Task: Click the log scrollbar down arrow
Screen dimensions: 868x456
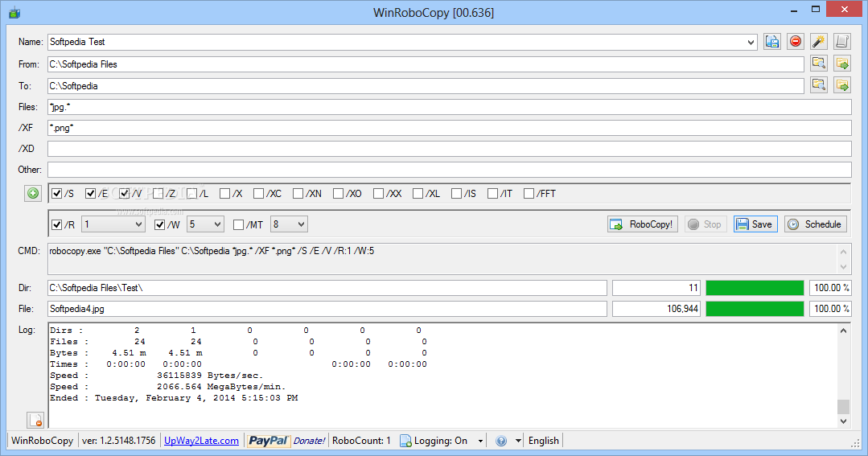Action: click(843, 421)
